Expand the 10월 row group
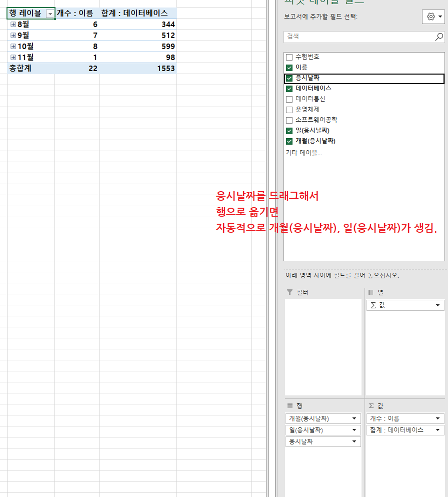The height and width of the screenshot is (497, 448). pos(13,46)
